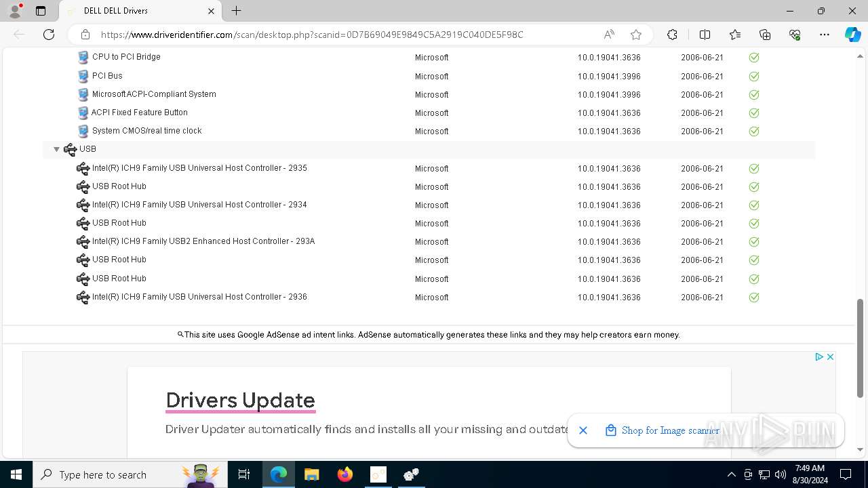868x488 pixels.
Task: Open the Favorites list
Action: pyautogui.click(x=735, y=35)
